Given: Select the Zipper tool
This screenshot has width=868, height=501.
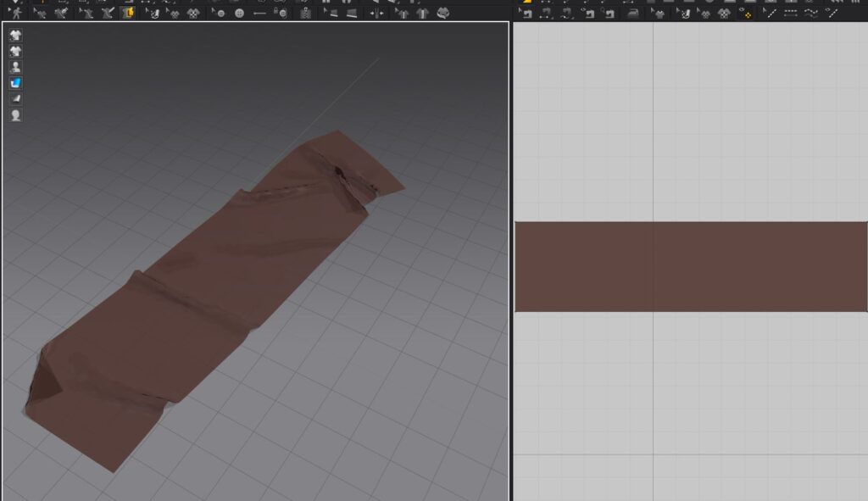Looking at the screenshot, I should (x=305, y=13).
